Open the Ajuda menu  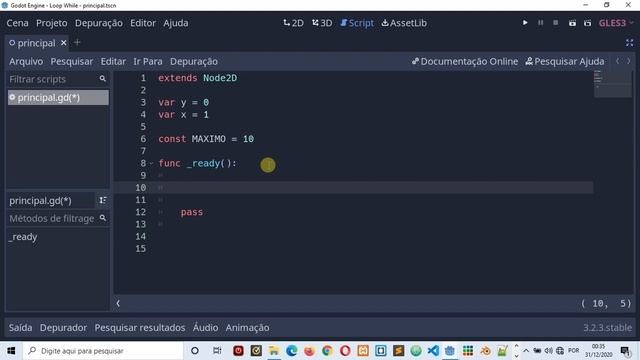[176, 23]
